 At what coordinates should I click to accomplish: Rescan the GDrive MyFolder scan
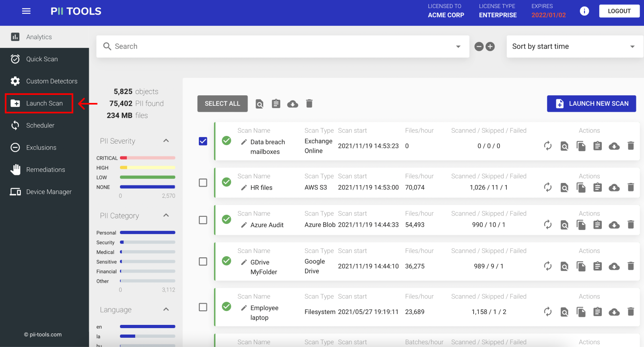[547, 266]
